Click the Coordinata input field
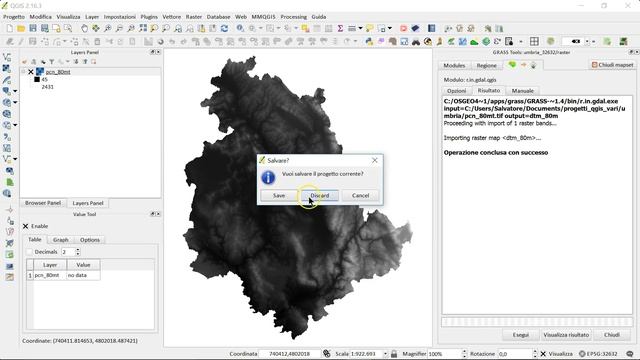 coord(289,353)
